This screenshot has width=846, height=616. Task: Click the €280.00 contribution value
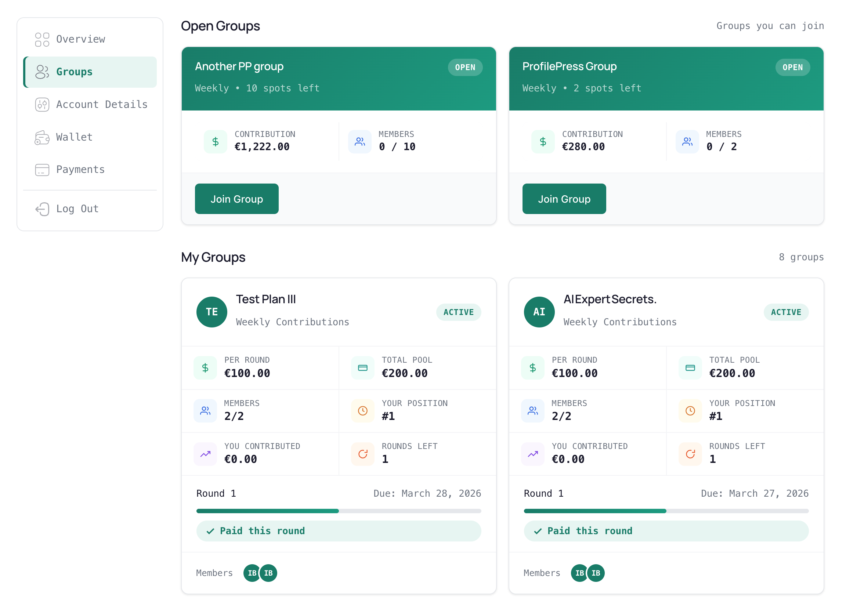click(x=583, y=147)
